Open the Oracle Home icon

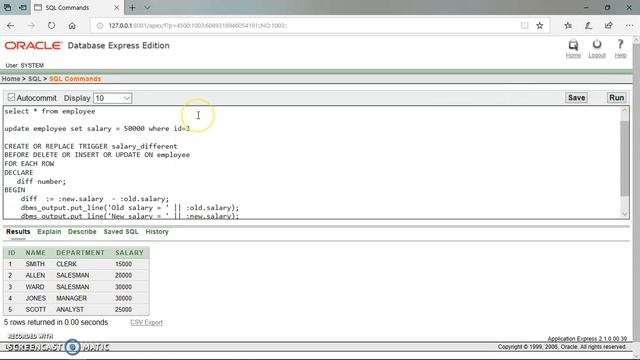coord(573,49)
